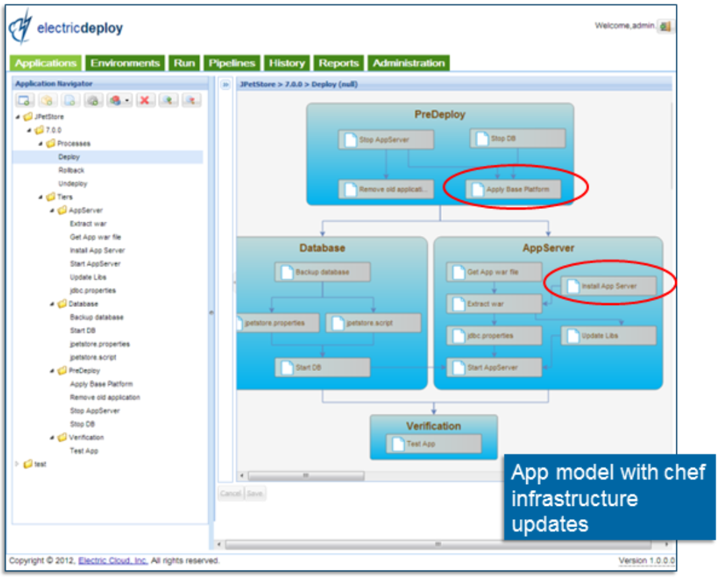Click the document icon on Stop AppServer step
The height and width of the screenshot is (578, 728).
(351, 140)
